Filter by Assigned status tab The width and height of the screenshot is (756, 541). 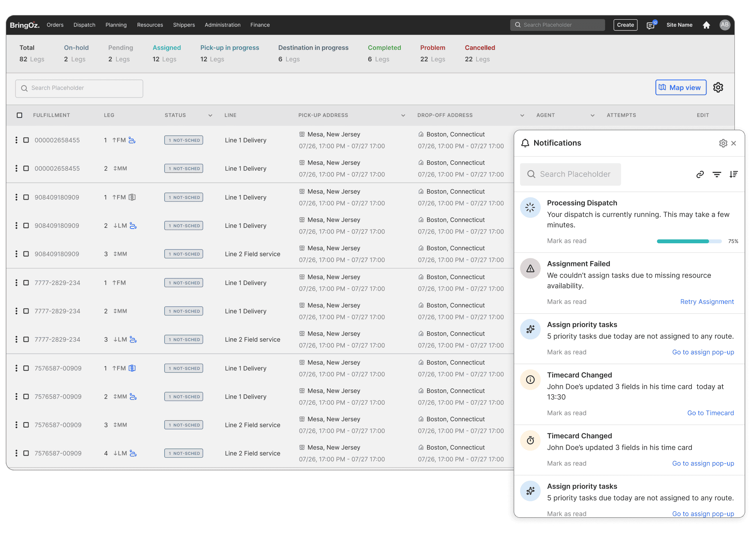167,53
